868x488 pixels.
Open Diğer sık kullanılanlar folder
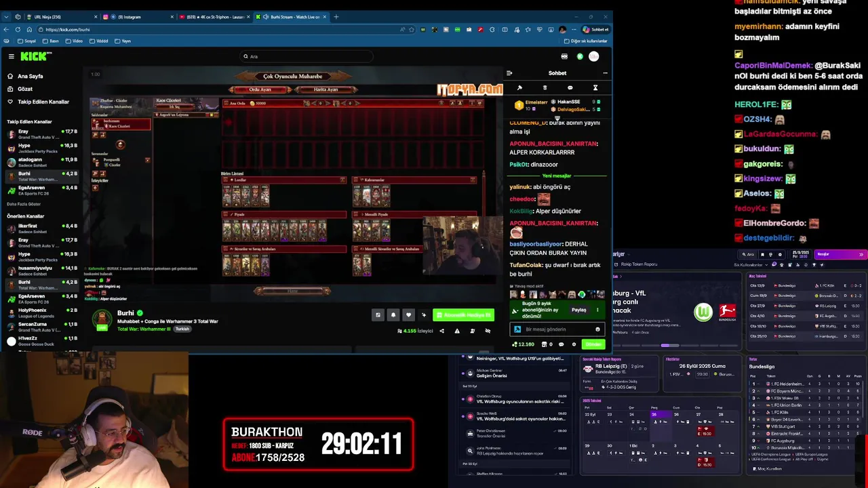[x=587, y=41]
